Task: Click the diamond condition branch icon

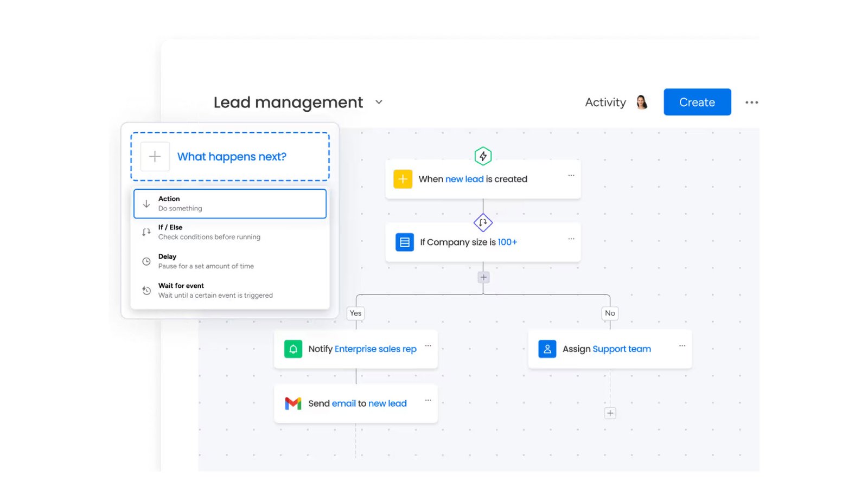Action: point(483,222)
